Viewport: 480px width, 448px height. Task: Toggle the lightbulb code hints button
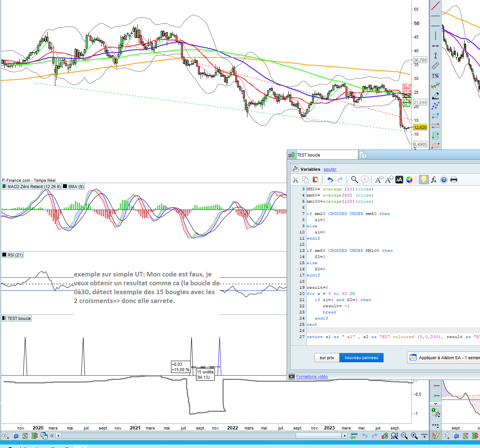(424, 180)
